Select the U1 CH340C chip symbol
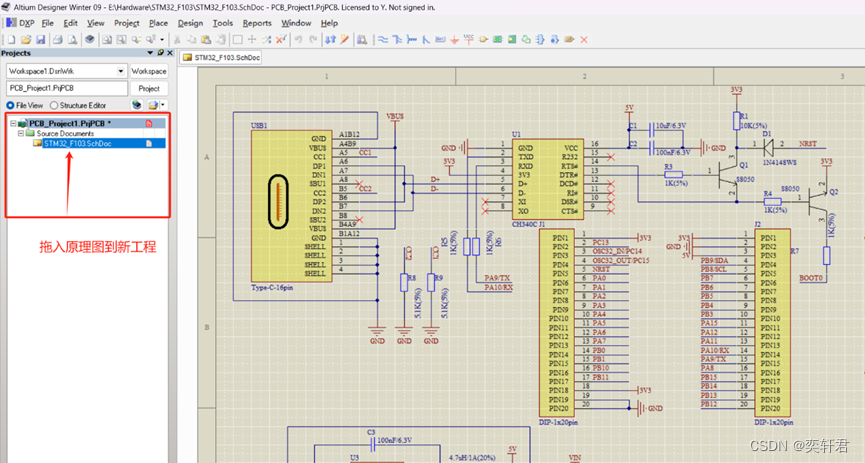The height and width of the screenshot is (463, 865). pyautogui.click(x=547, y=179)
